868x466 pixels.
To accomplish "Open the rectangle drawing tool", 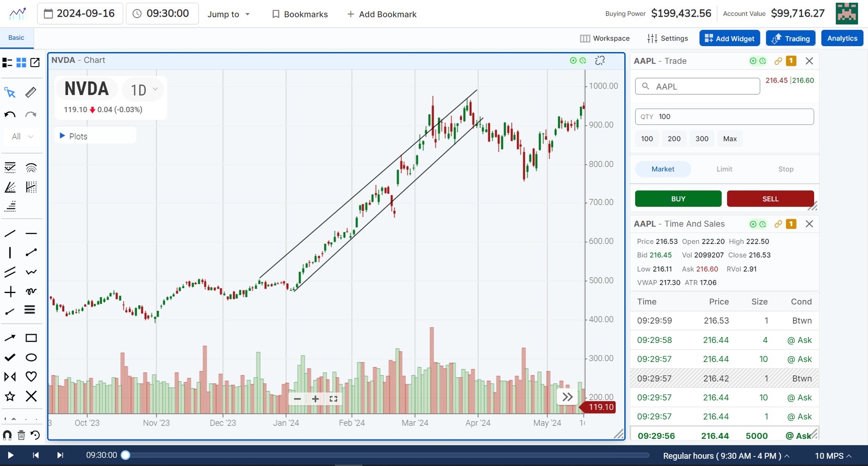I will pyautogui.click(x=31, y=338).
